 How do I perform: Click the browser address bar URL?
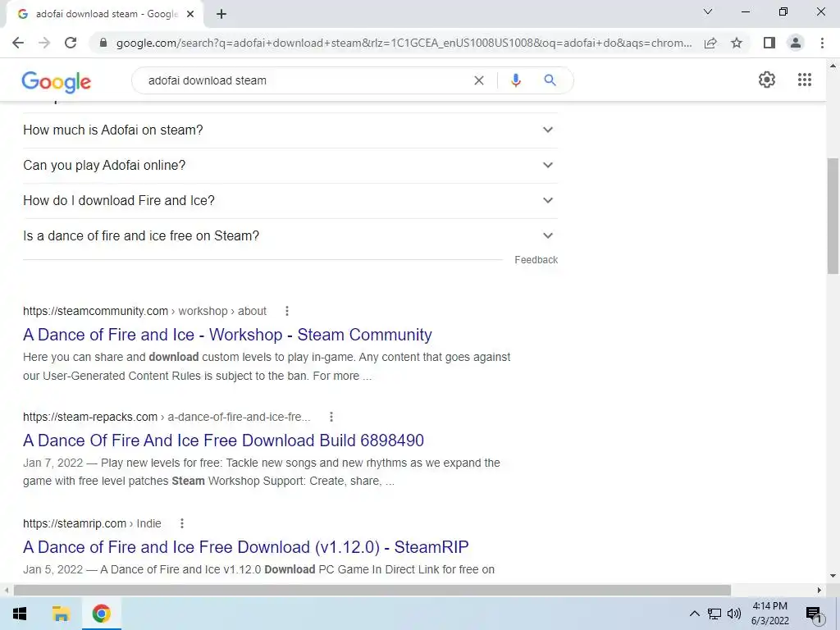(x=404, y=43)
